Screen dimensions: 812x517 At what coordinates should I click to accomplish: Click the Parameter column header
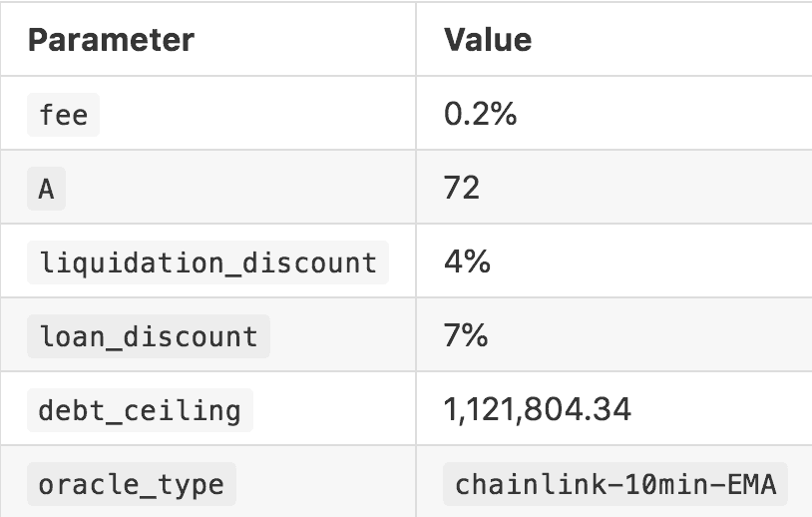[x=111, y=40]
